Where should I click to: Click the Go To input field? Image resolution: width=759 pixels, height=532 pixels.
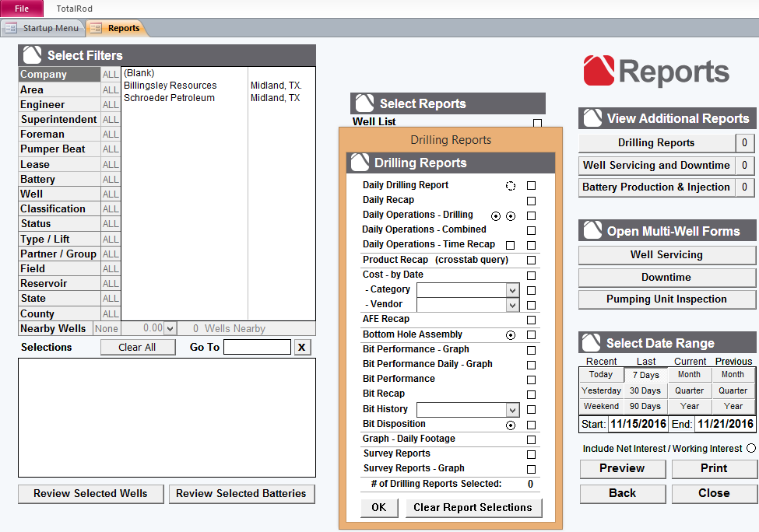pos(257,347)
